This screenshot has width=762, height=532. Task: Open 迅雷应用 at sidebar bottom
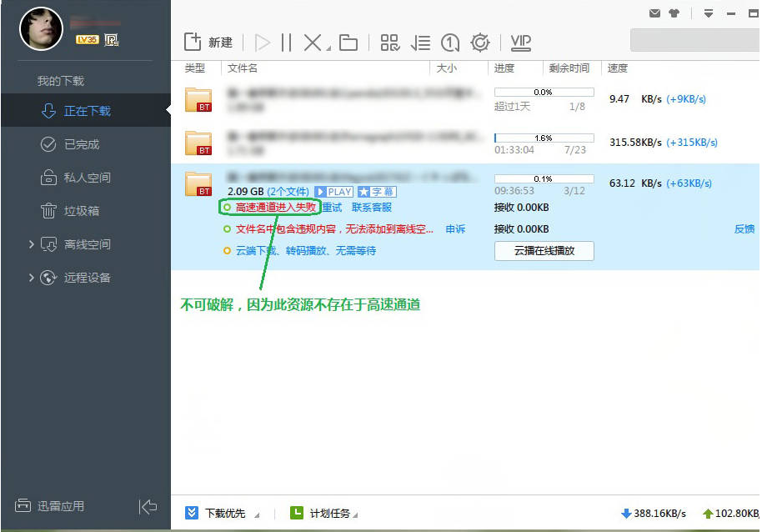(49, 506)
